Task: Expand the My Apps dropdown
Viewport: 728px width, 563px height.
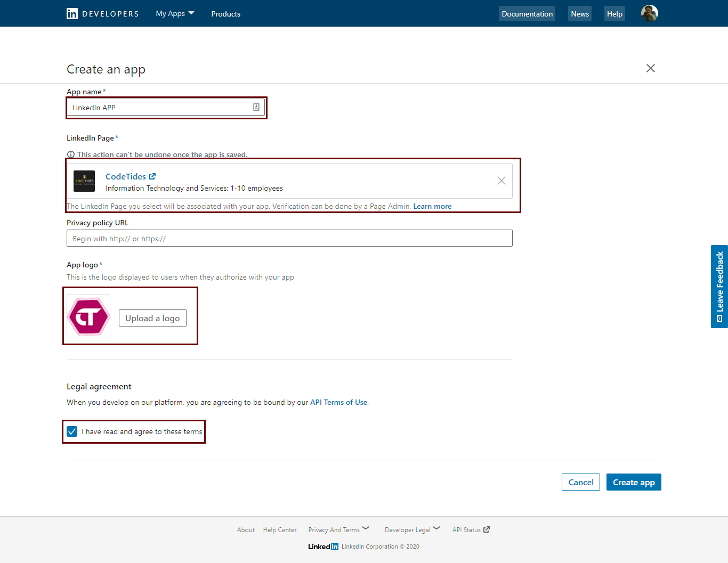Action: click(175, 13)
